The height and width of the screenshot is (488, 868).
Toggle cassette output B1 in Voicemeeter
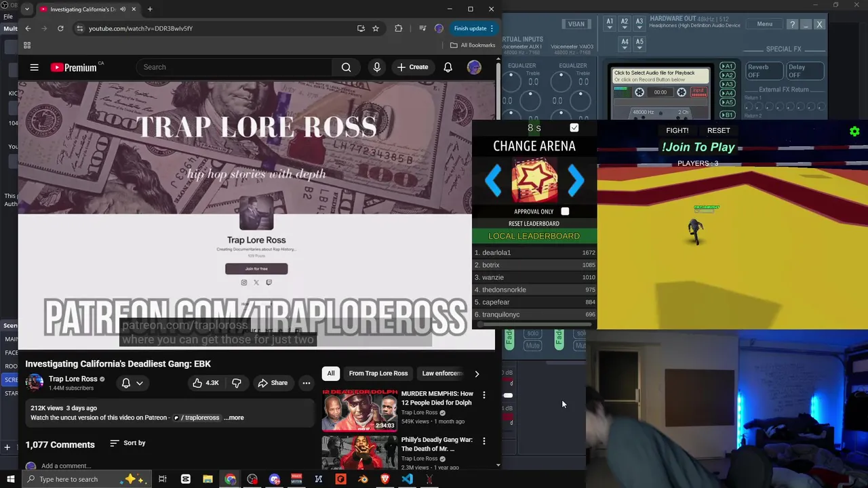point(727,114)
